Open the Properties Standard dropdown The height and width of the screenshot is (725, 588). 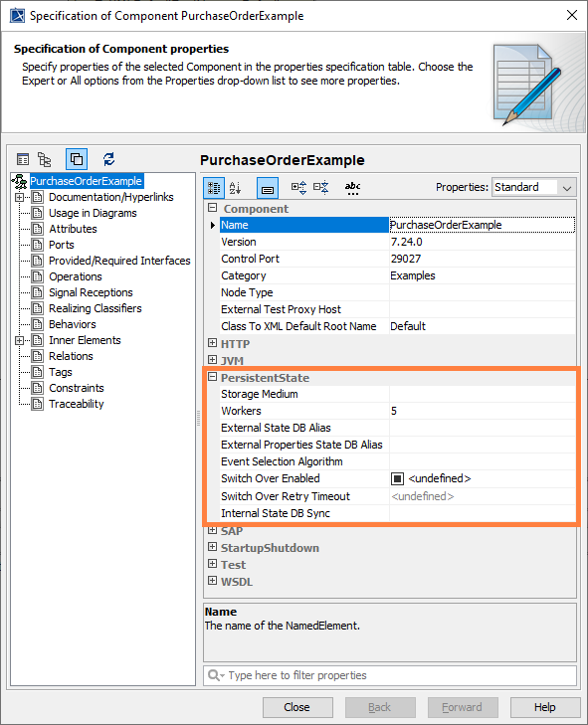pos(534,187)
